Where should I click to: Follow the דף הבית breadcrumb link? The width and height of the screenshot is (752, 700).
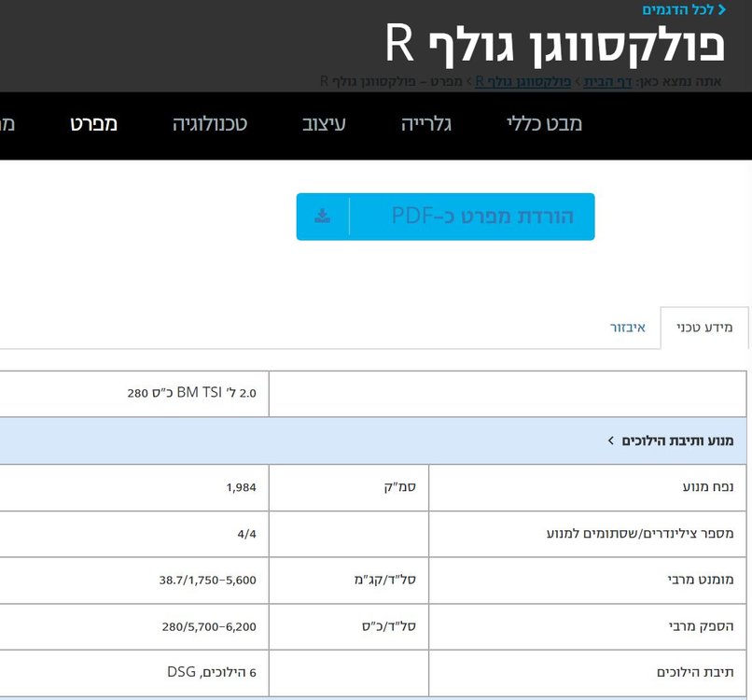pyautogui.click(x=607, y=81)
